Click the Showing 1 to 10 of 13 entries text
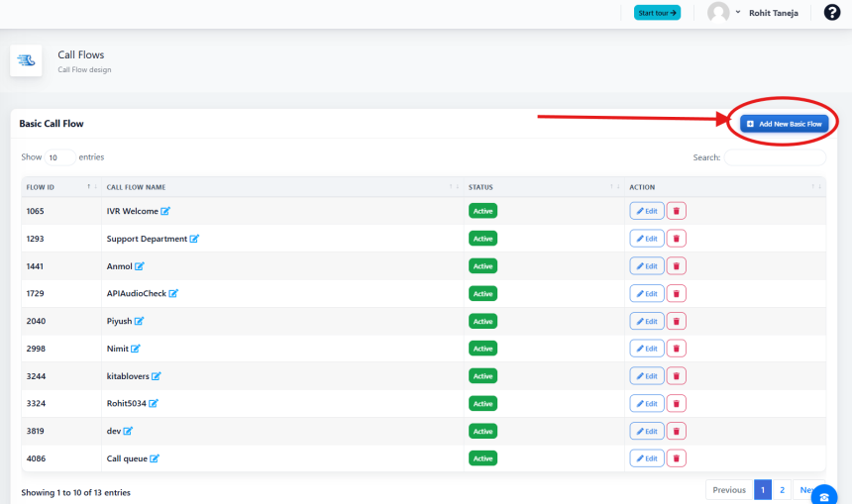 (75, 492)
